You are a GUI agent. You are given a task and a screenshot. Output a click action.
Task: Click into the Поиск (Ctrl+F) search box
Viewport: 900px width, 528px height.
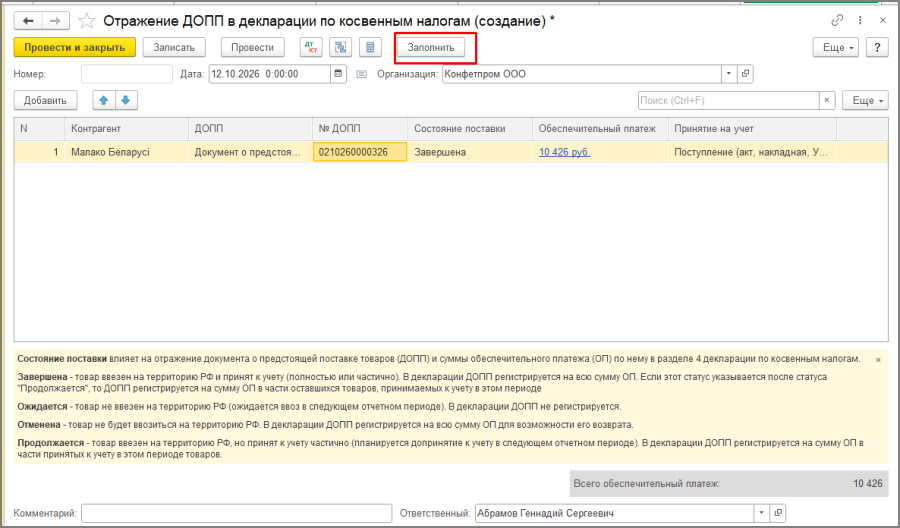[728, 100]
